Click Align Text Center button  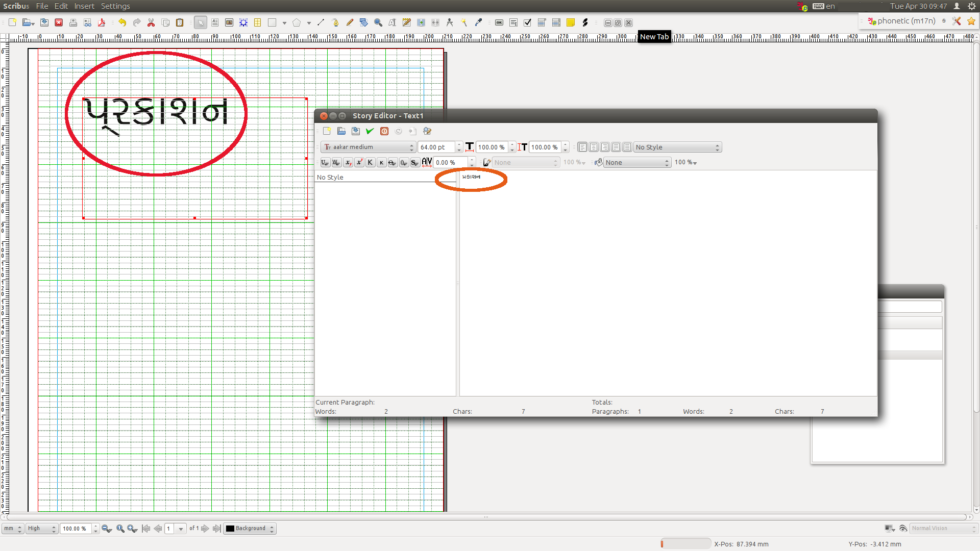[x=594, y=147]
